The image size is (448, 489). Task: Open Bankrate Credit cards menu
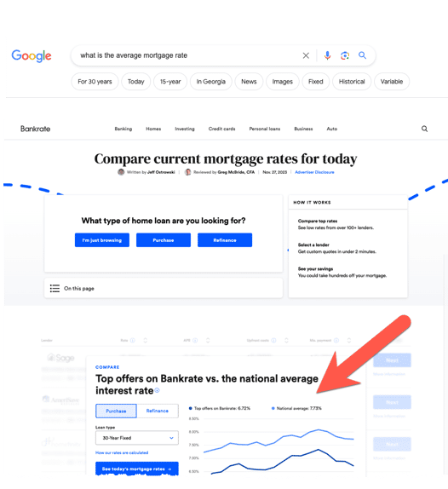[221, 129]
